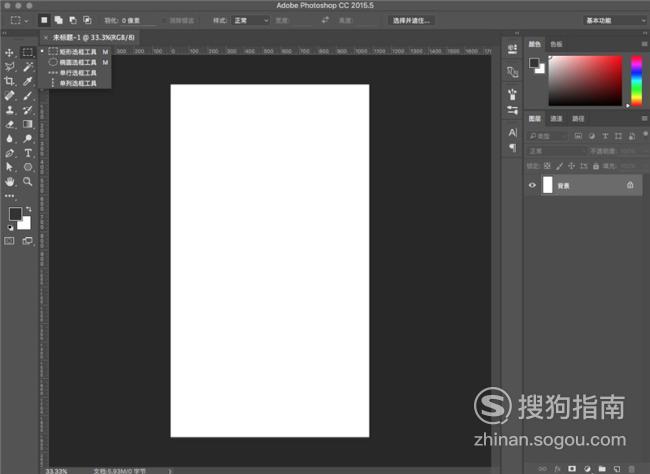Screen dimensions: 650x474
Task: Swap width and height values icon
Action: point(325,20)
